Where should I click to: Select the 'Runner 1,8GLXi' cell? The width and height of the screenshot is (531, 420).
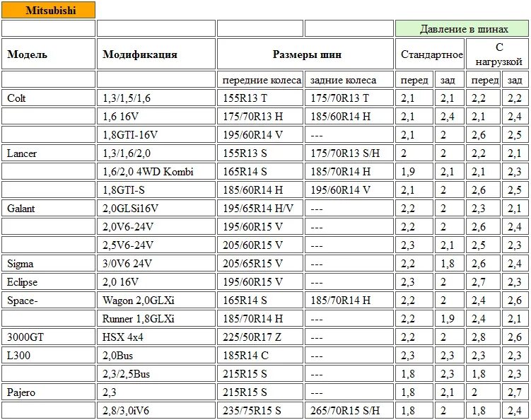pyautogui.click(x=156, y=318)
